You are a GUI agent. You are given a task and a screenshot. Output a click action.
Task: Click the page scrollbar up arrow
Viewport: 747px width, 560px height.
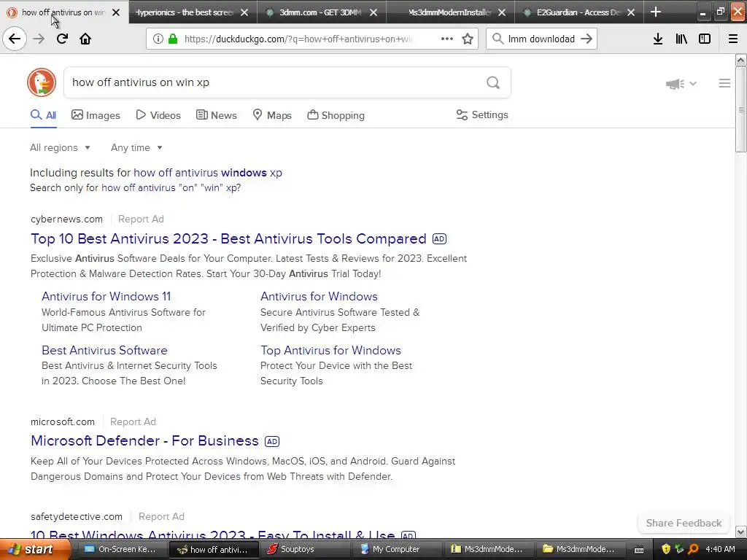click(x=741, y=60)
